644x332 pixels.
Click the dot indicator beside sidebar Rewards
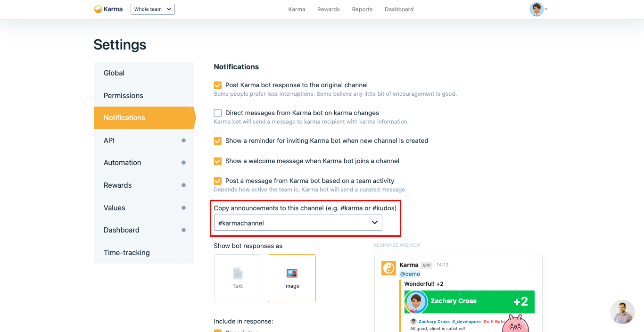(183, 185)
